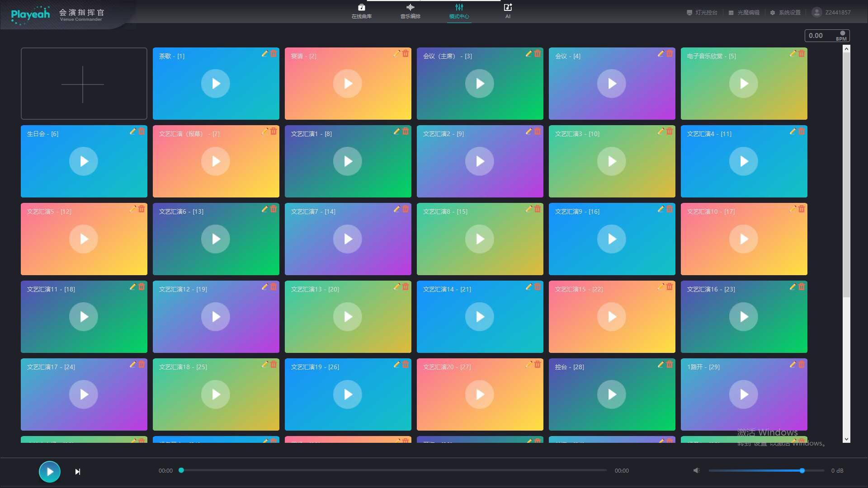Adjust the volume slider
The image size is (868, 488).
[766, 471]
